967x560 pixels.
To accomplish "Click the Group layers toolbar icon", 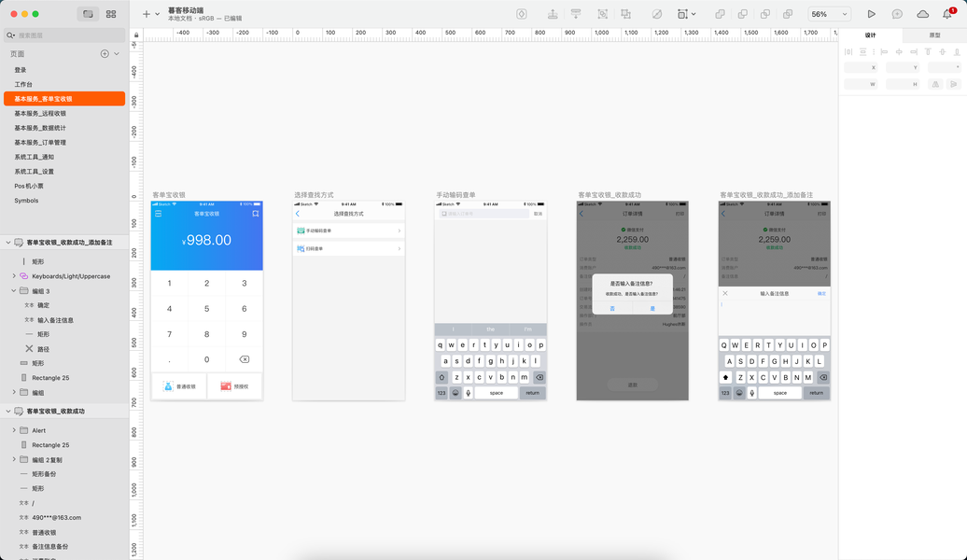I will pos(603,14).
